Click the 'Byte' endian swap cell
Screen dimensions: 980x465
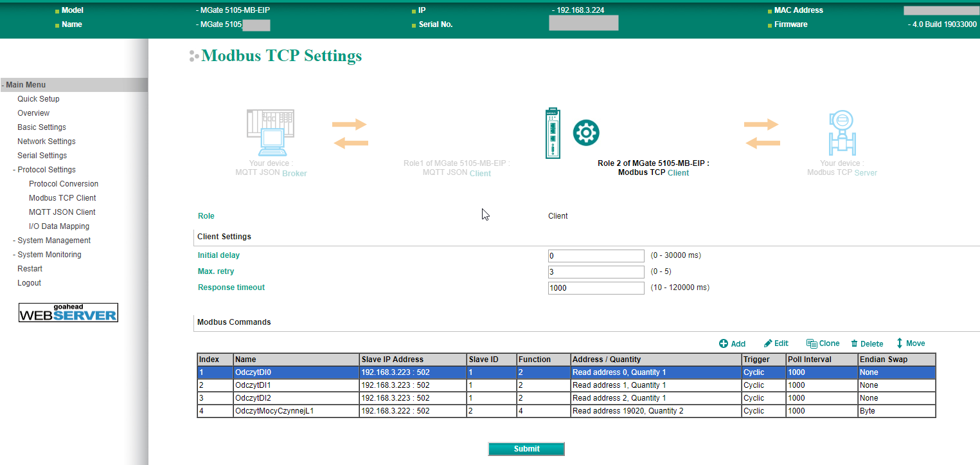896,411
